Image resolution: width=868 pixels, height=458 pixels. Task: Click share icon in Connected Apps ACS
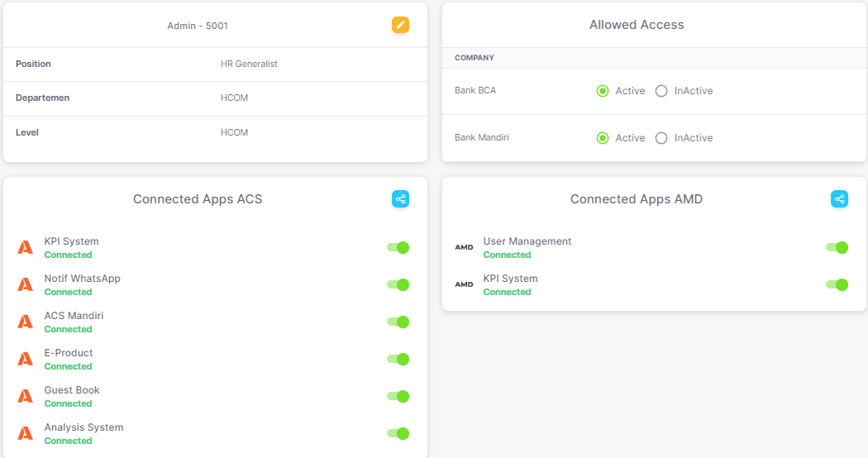(400, 198)
